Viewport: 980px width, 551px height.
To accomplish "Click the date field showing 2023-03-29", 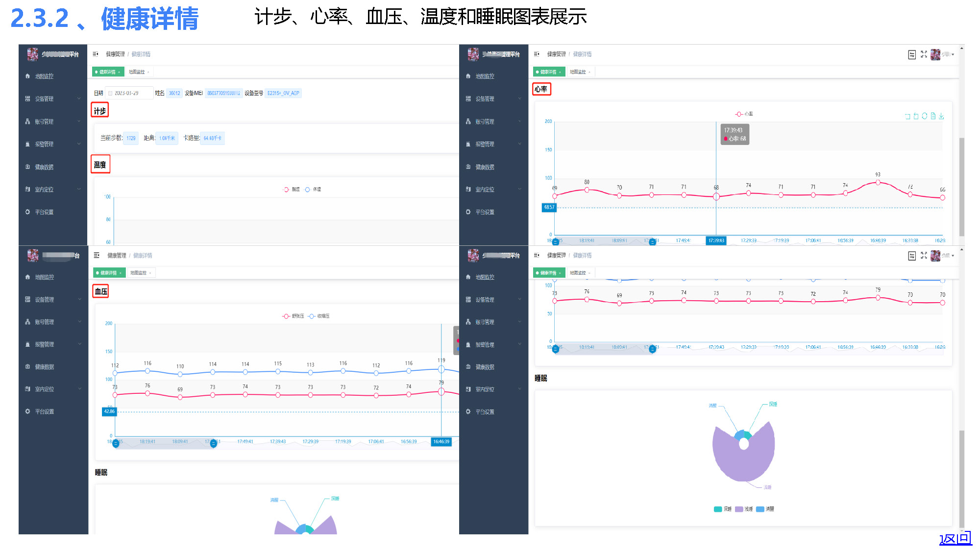I will [x=126, y=93].
